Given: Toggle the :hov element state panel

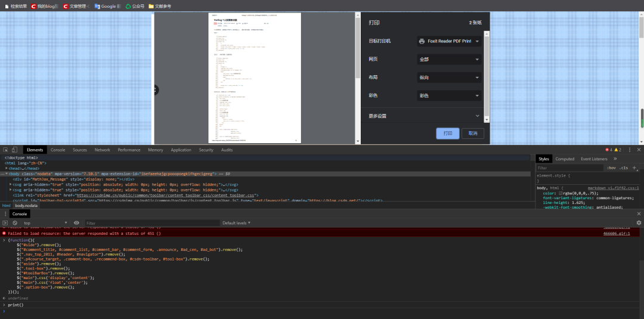Looking at the screenshot, I should pyautogui.click(x=611, y=168).
